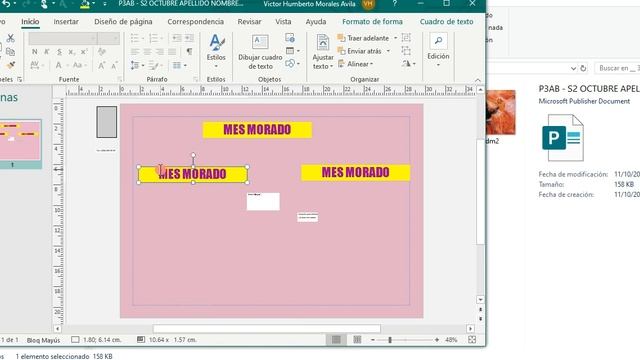Open the Columns dropdown
The image size is (640, 360).
point(179,65)
